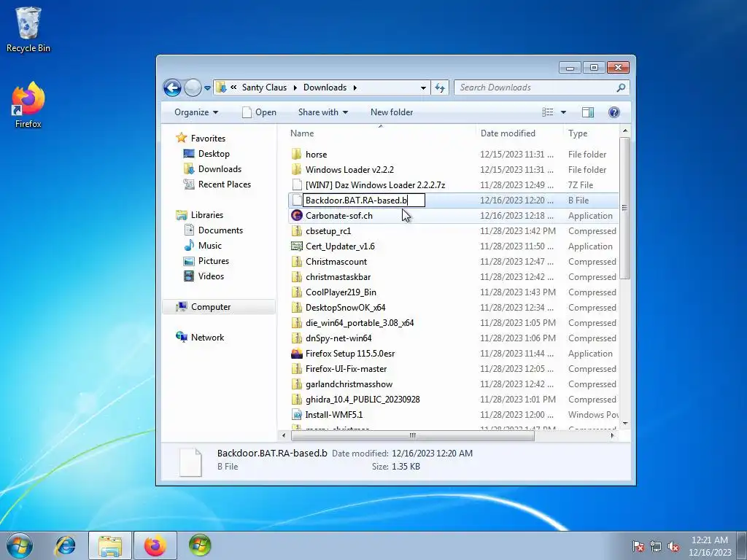
Task: Select the garlandchristmasshow archive
Action: pyautogui.click(x=349, y=384)
